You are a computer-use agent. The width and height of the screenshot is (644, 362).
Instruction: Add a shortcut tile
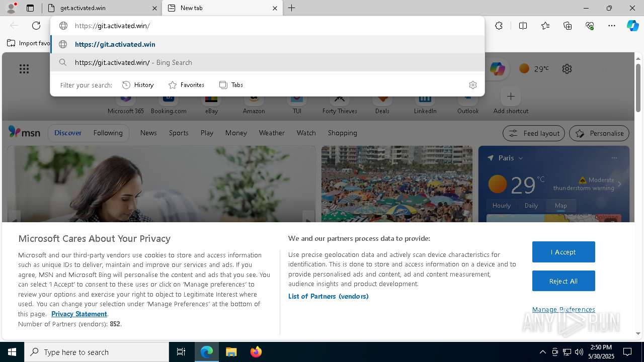511,102
